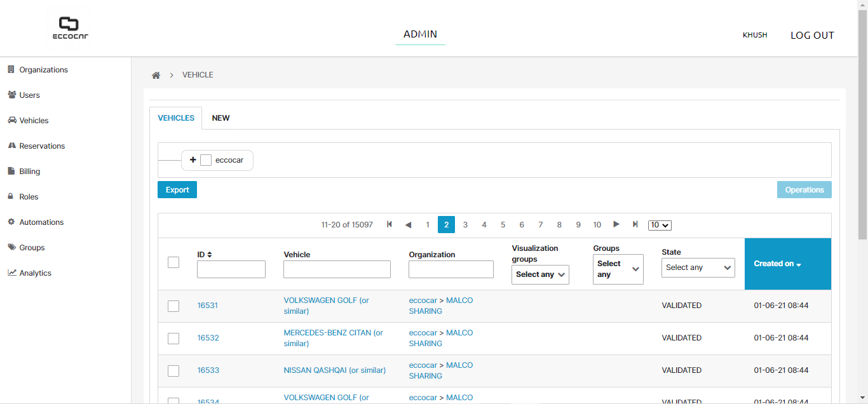
Task: Check the eccocar organization checkbox
Action: (206, 160)
